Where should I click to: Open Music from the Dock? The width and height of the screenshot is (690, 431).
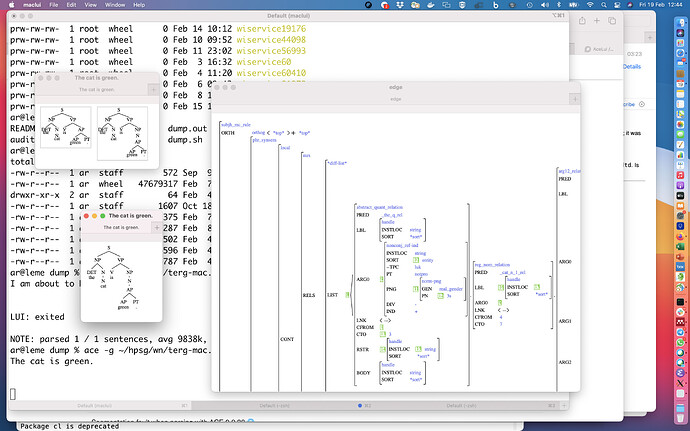(680, 175)
